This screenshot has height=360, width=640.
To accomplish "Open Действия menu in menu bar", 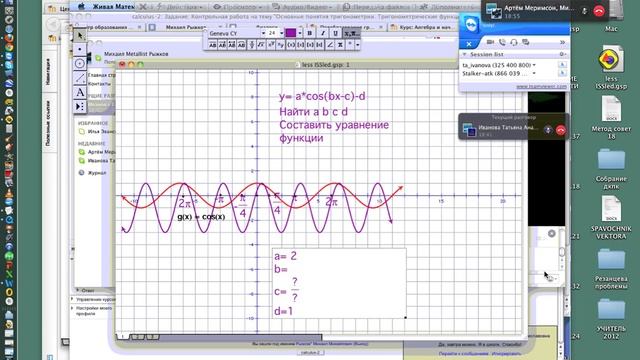I will coord(181,7).
